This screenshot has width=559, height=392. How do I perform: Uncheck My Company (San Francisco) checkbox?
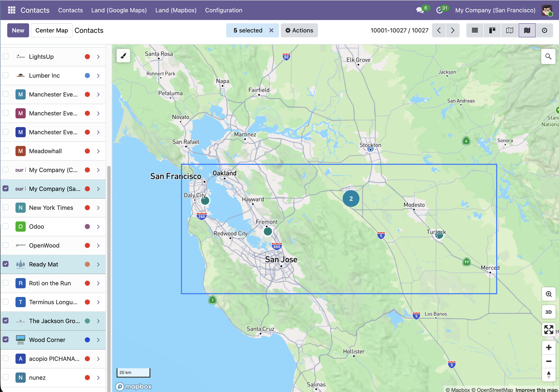click(6, 188)
